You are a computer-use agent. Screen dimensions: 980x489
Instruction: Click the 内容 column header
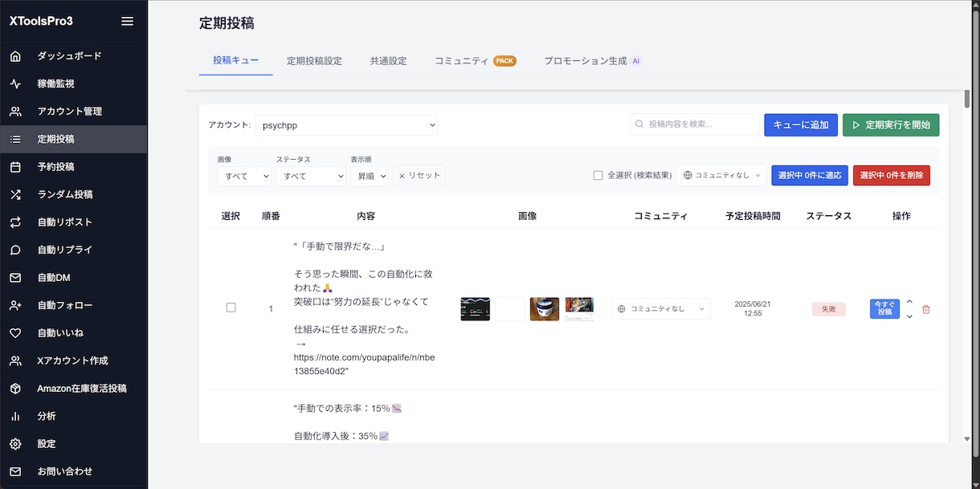tap(365, 216)
